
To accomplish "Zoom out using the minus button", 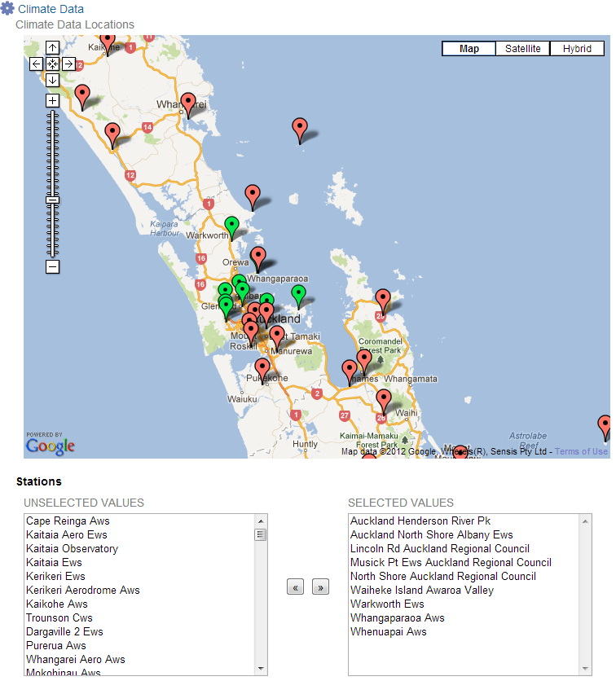I will [52, 266].
